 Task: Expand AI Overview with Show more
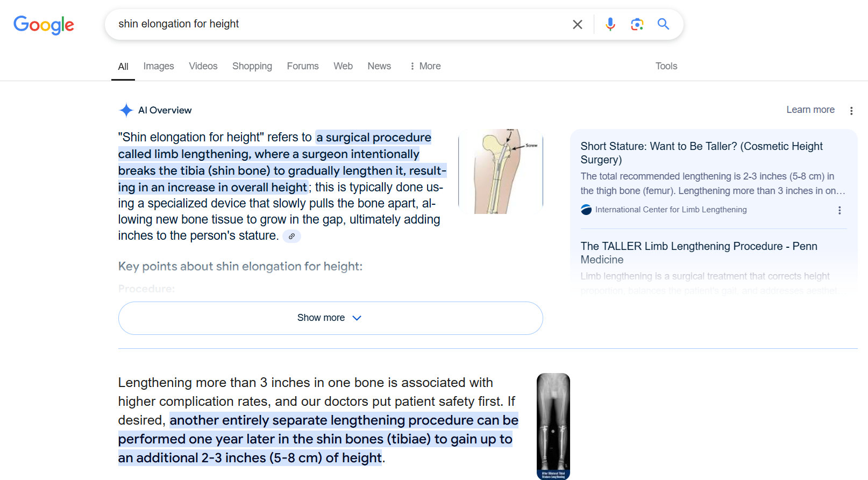(x=331, y=318)
